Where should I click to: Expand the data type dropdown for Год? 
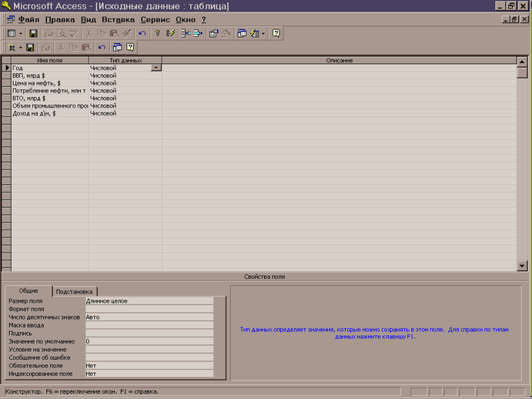pyautogui.click(x=156, y=69)
